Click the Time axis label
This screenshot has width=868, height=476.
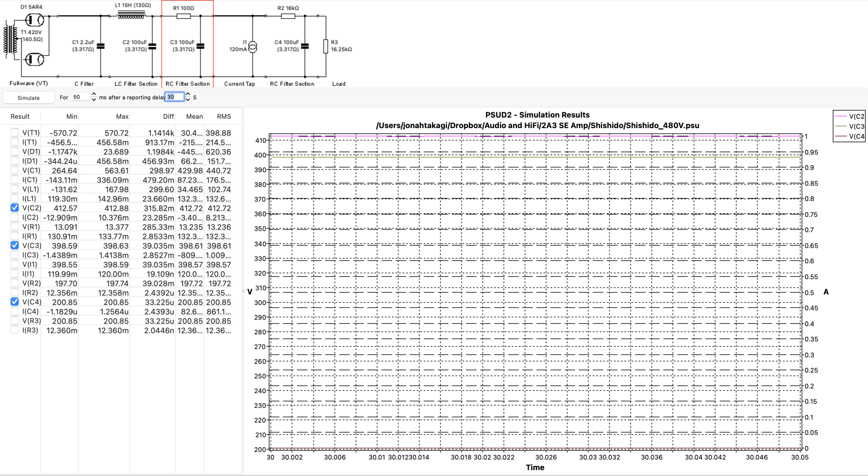pos(535,467)
